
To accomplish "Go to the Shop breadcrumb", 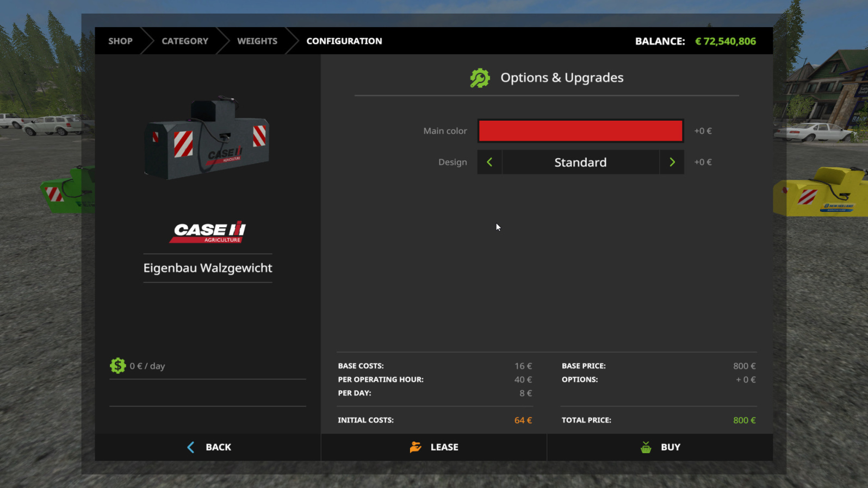I will (120, 41).
